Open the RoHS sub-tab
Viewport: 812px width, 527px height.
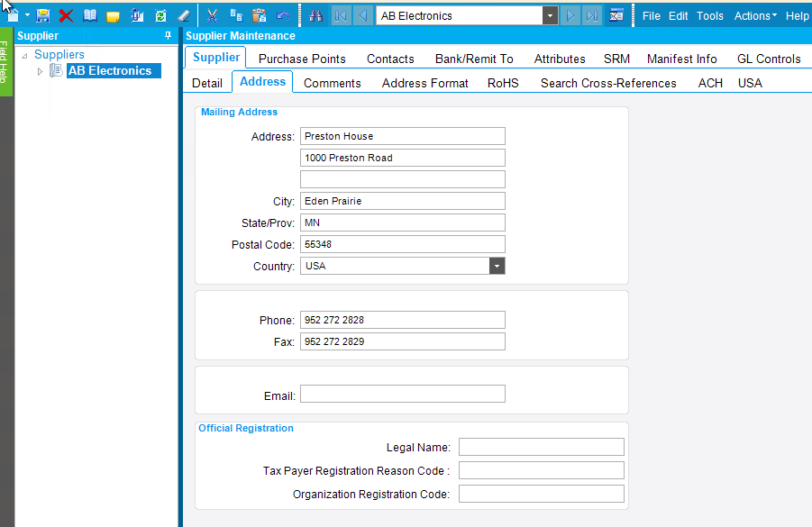[503, 84]
